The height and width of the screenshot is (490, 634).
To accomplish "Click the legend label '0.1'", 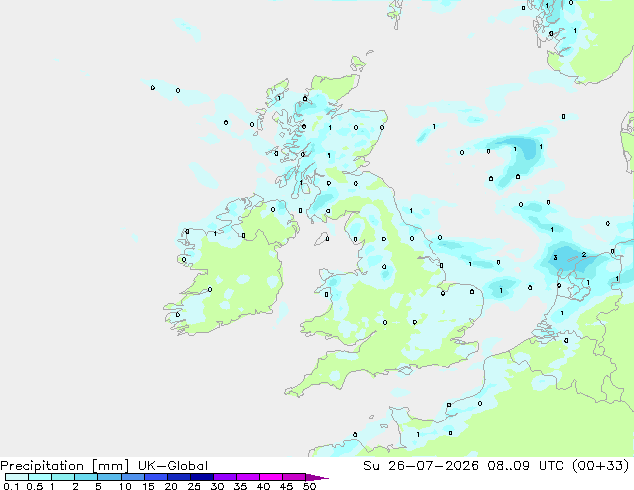I will [x=11, y=486].
